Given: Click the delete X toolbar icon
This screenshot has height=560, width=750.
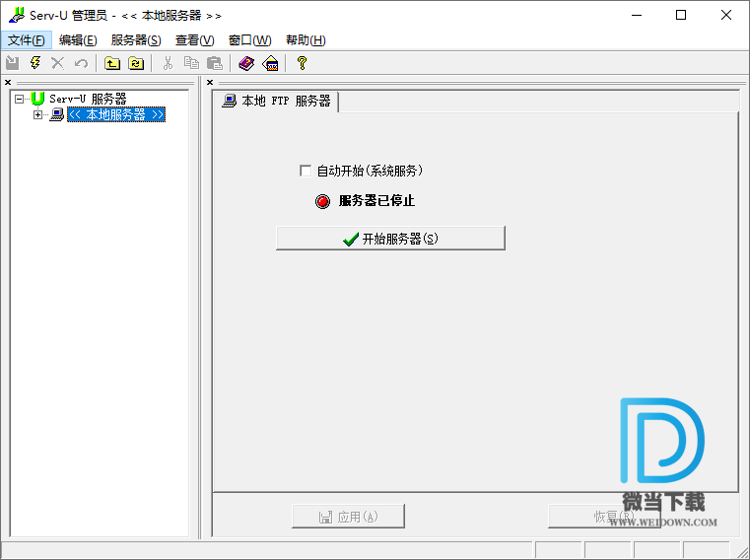Looking at the screenshot, I should [x=58, y=63].
